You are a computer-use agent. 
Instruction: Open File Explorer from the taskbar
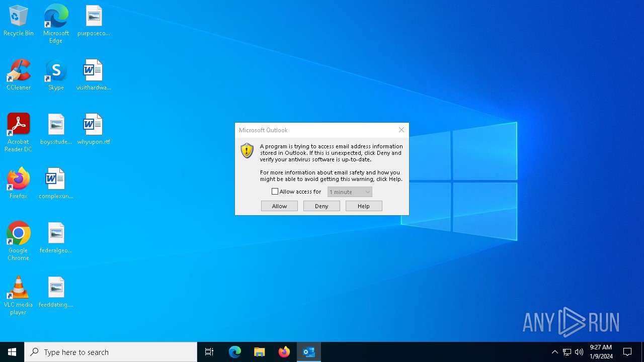tap(260, 352)
